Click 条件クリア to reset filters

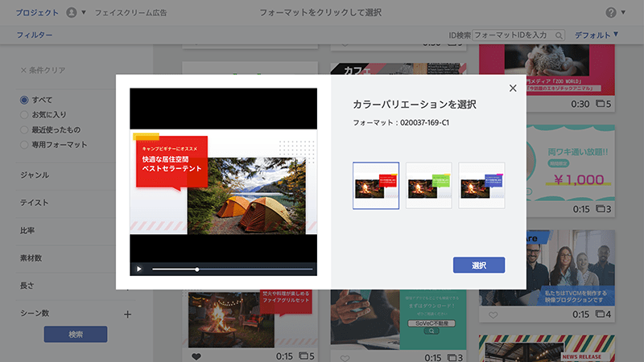43,70
